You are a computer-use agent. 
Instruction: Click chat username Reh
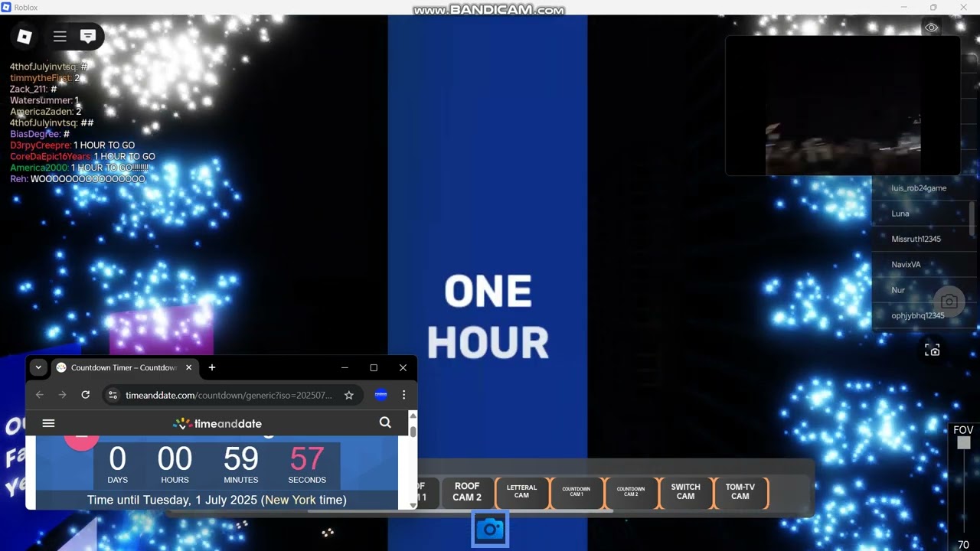[18, 179]
